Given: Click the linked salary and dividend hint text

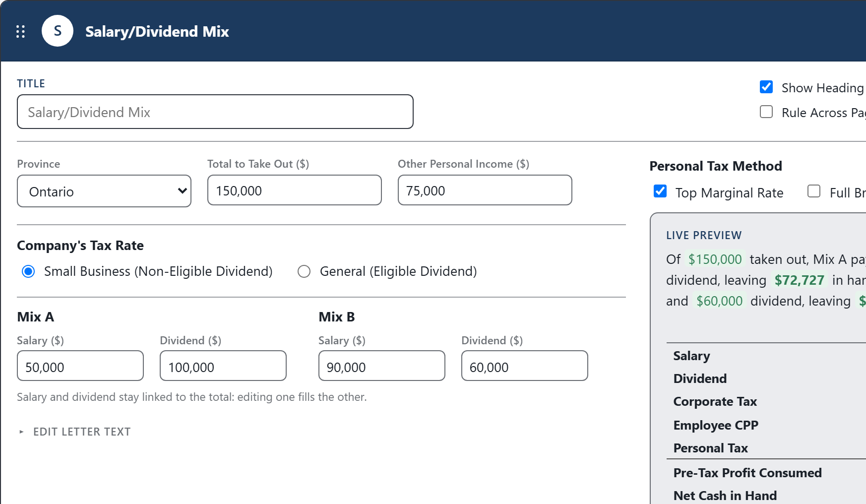Looking at the screenshot, I should tap(192, 397).
